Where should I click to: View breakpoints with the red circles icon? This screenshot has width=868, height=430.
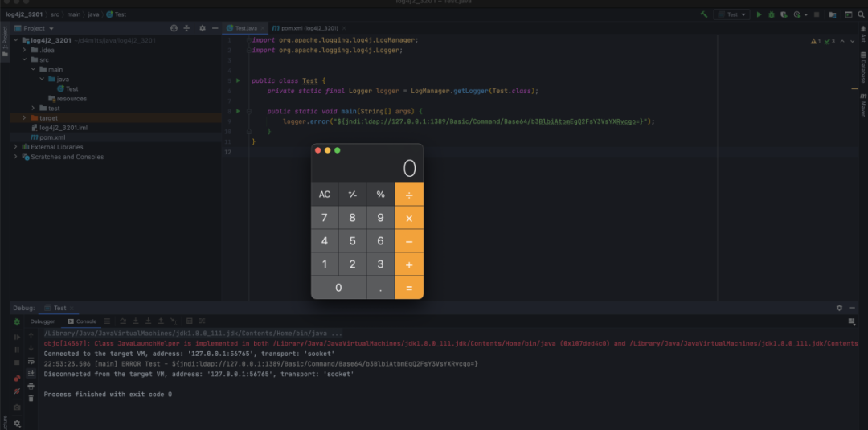(x=17, y=379)
